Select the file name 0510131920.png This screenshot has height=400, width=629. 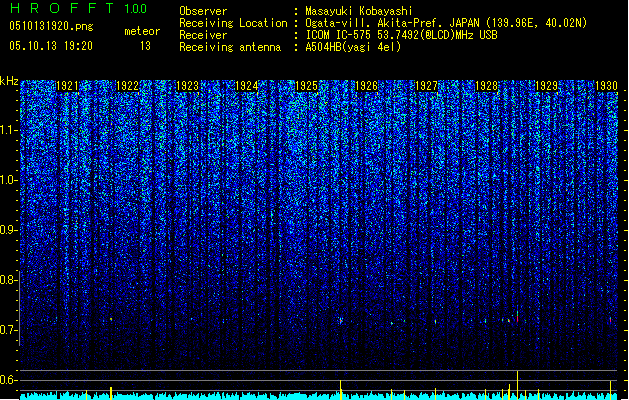click(x=51, y=26)
